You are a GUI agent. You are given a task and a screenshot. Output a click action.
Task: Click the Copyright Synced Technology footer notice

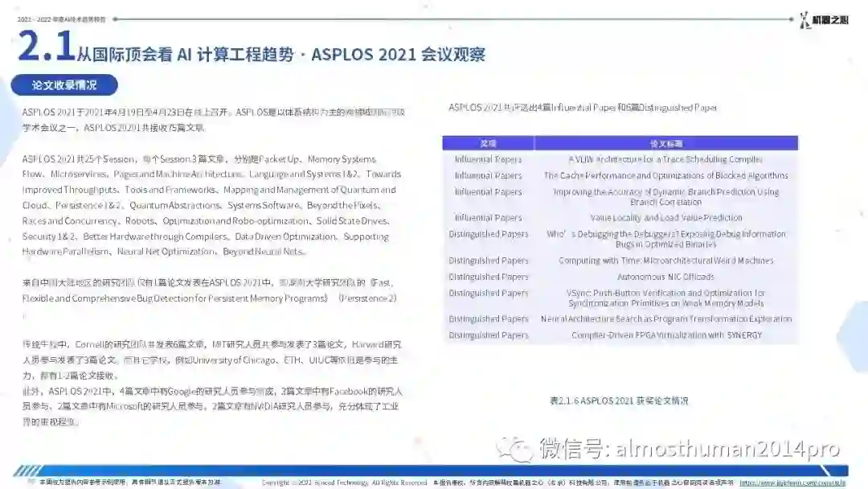point(344,483)
